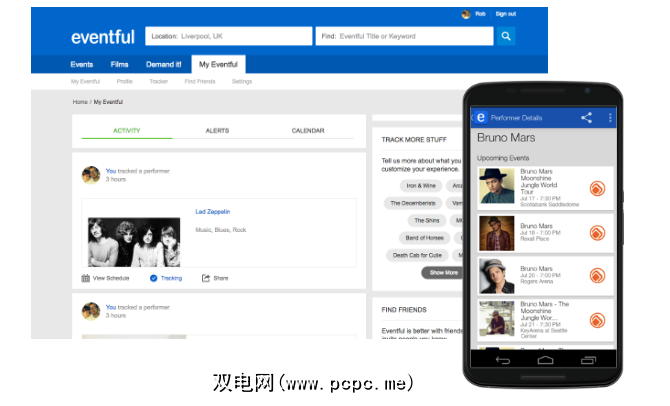Click the Led Zeppelin band photo

point(134,242)
